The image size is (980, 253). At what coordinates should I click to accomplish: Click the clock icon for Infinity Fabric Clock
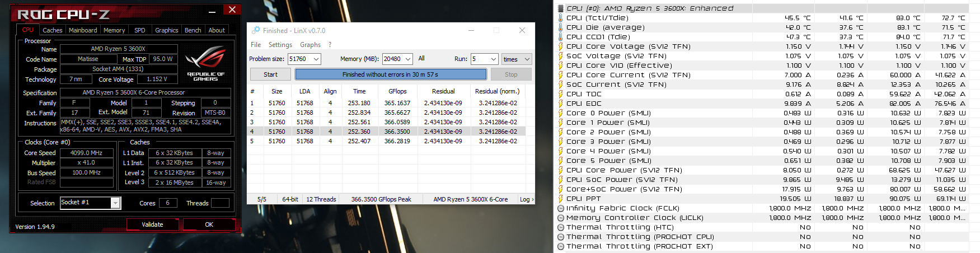point(561,208)
